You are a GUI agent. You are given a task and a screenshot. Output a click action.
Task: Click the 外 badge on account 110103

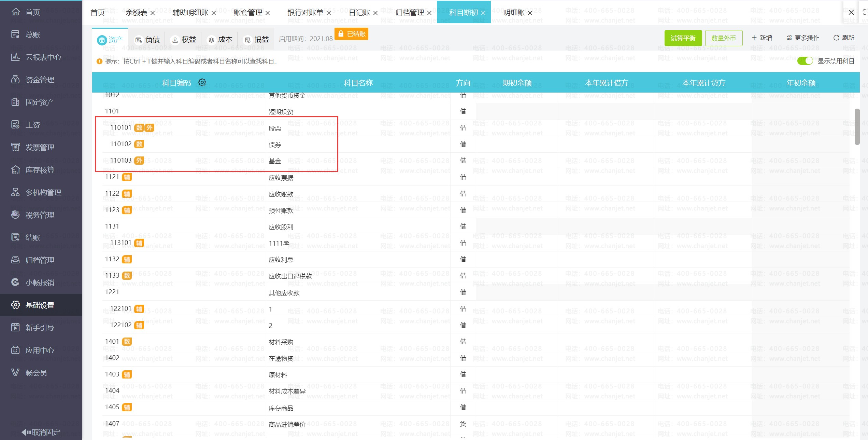coord(139,160)
